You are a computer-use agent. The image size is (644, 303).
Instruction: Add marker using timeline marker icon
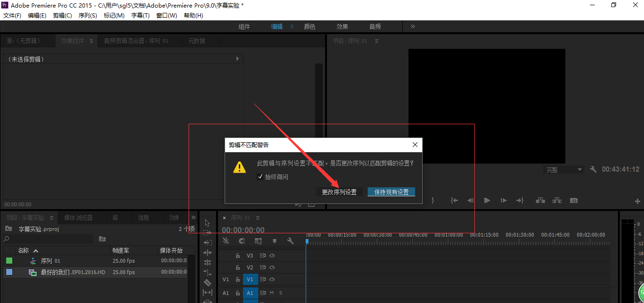274,241
